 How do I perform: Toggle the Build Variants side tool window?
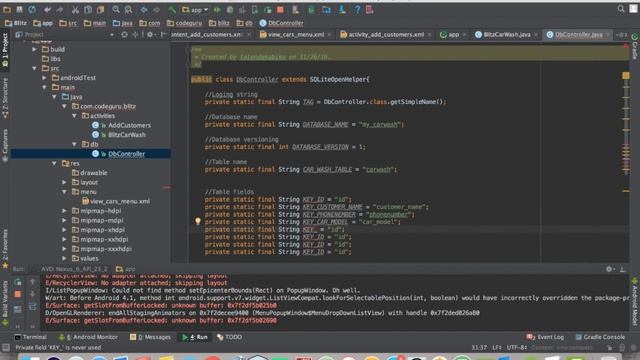click(x=5, y=303)
